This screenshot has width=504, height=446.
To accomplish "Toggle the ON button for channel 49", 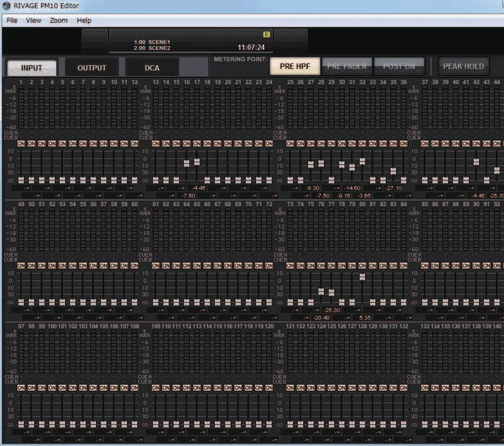I will 21,266.
